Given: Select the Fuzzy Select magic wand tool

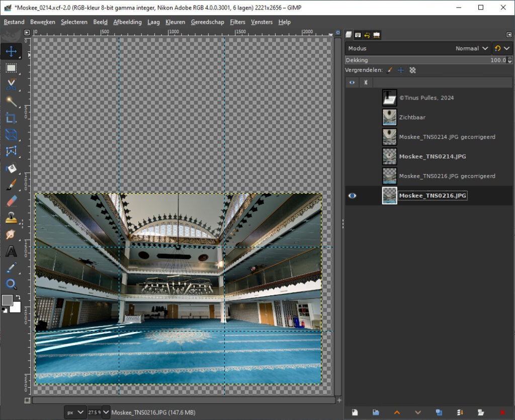Looking at the screenshot, I should click(x=11, y=102).
